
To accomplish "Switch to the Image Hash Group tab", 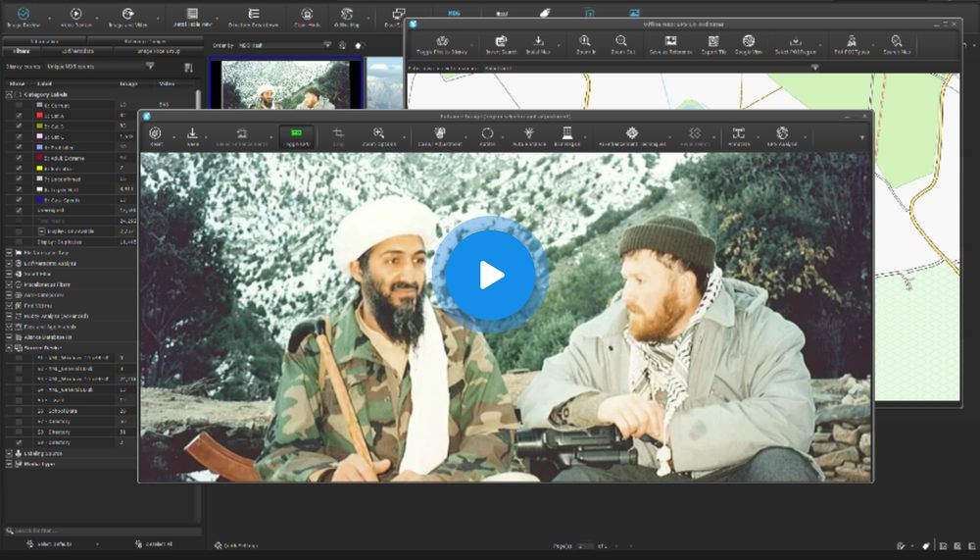I will click(x=159, y=51).
